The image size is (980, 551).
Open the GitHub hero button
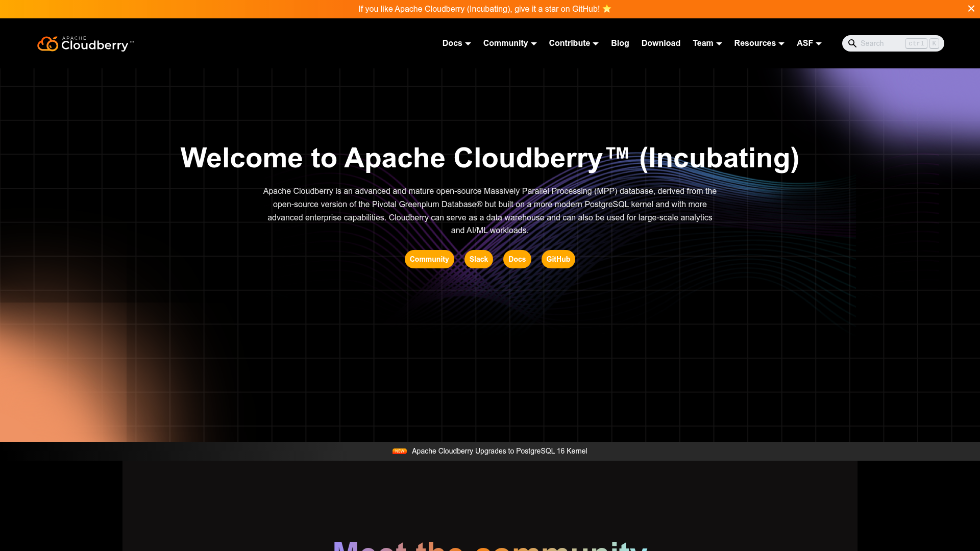click(x=558, y=259)
